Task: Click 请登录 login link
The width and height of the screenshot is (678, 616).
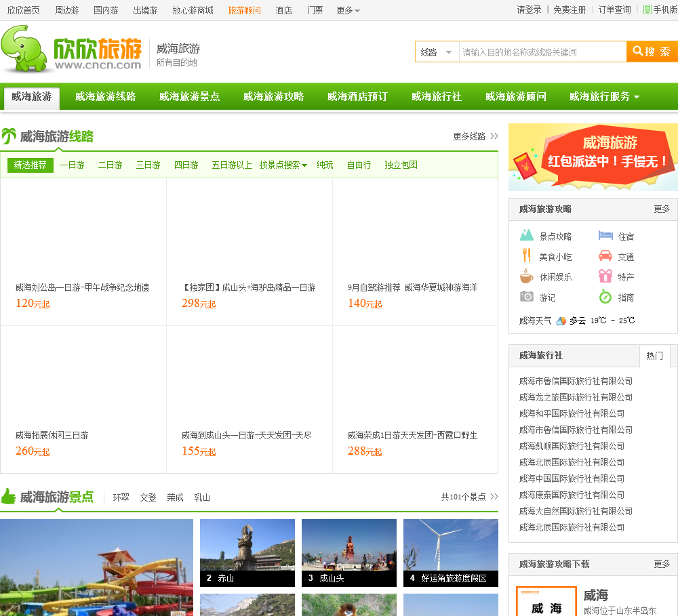Action: click(529, 10)
